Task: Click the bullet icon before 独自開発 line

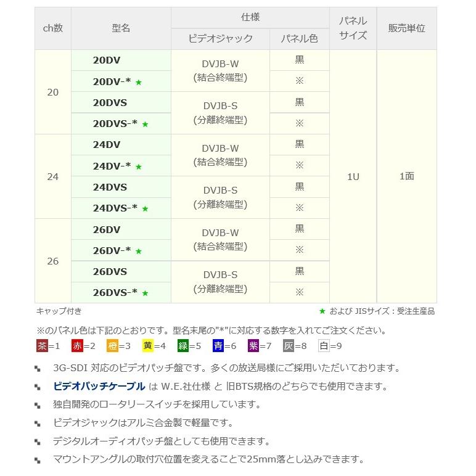Action: pyautogui.click(x=38, y=405)
